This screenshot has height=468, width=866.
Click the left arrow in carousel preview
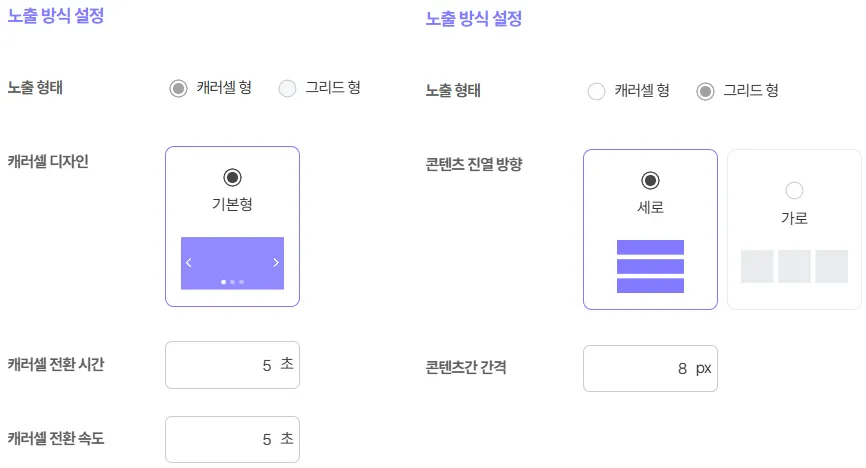pos(189,263)
